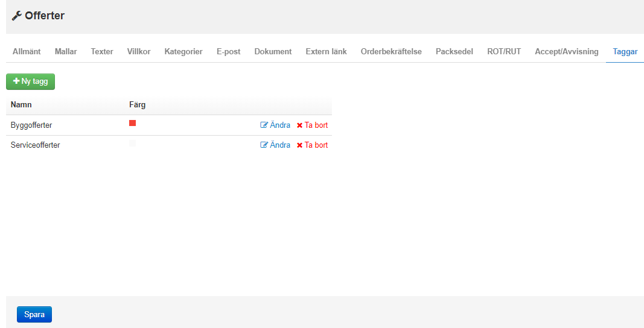Click the wrench icon beside Offerter
Image resolution: width=644 pixels, height=328 pixels.
click(16, 16)
